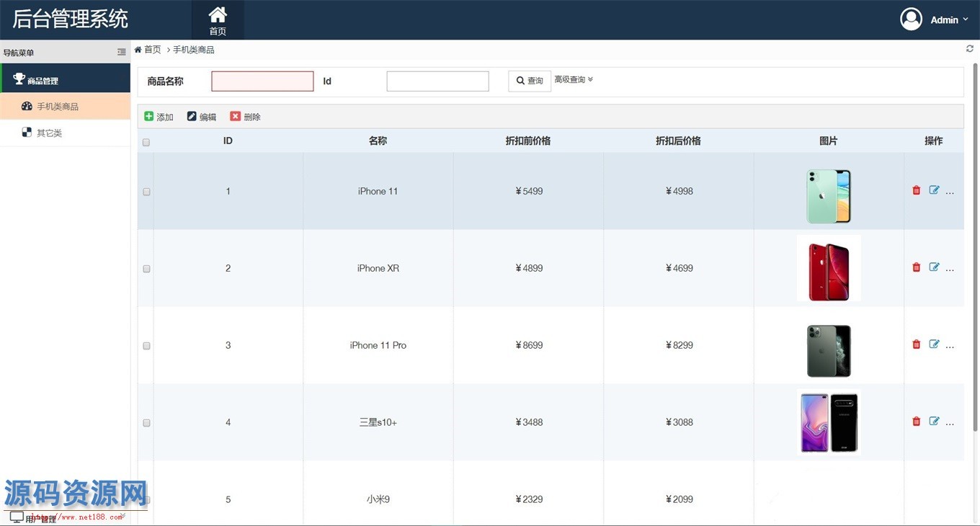Check the iPhone 11 Pro row checkbox
The width and height of the screenshot is (980, 526).
[146, 346]
